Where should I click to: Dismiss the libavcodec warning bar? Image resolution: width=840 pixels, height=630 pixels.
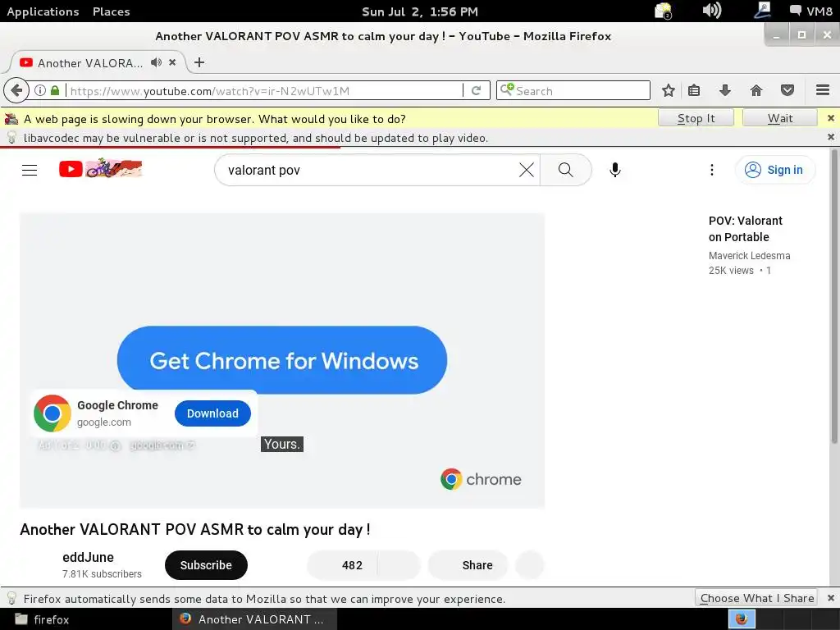(830, 137)
